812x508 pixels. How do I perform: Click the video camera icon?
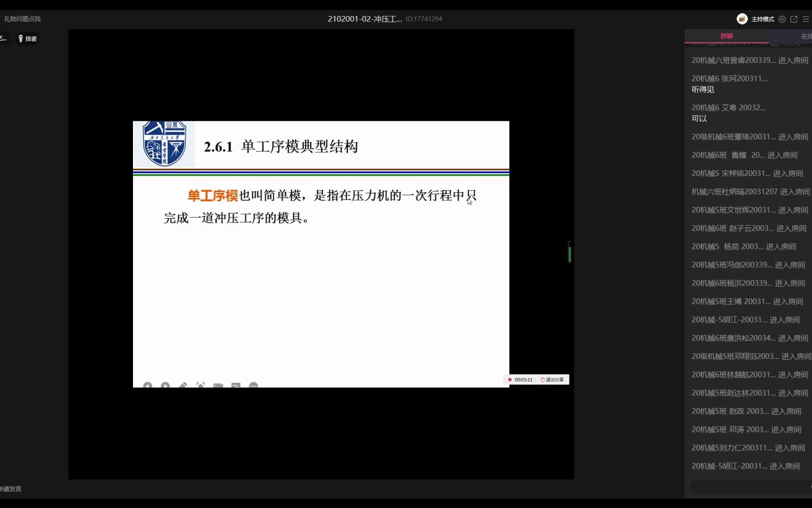(218, 386)
